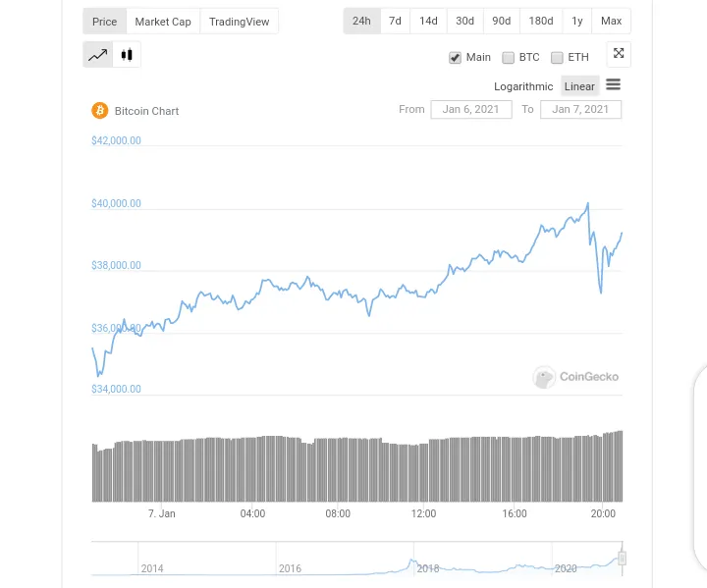Open the From date field
Screen dimensions: 707x588
(x=471, y=110)
